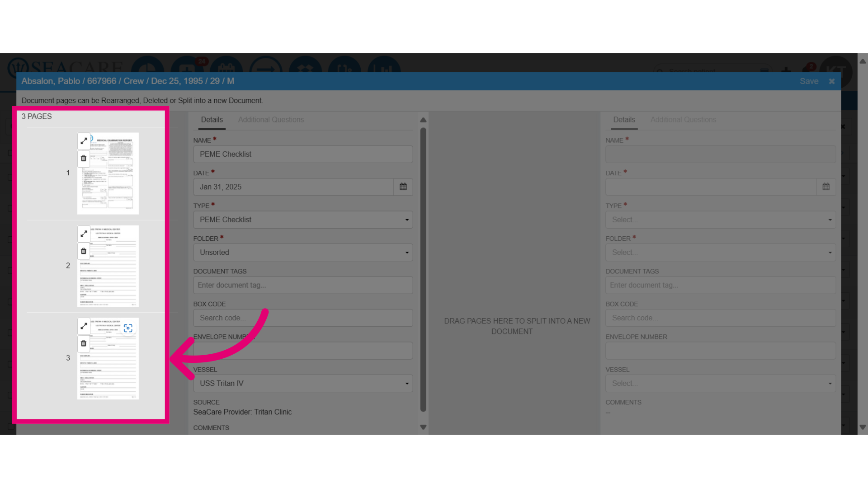Image resolution: width=868 pixels, height=488 pixels.
Task: Click the arrow transfer icon in top navigation
Action: (x=266, y=64)
